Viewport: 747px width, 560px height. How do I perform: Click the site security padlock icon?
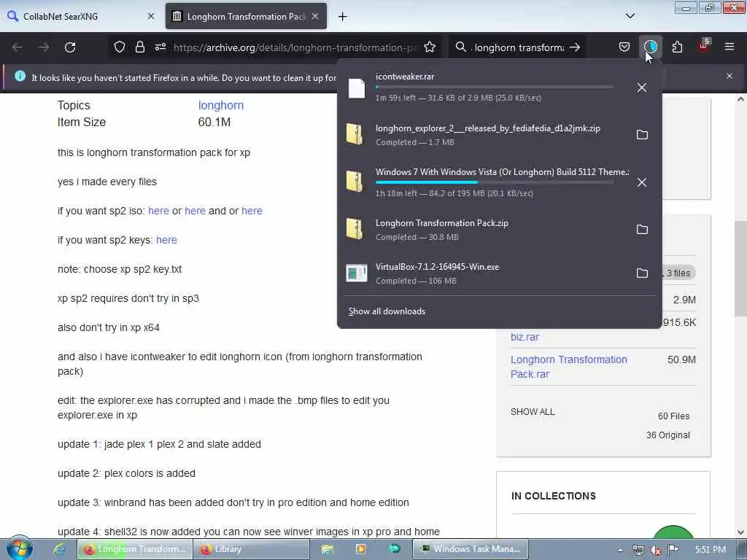139,47
